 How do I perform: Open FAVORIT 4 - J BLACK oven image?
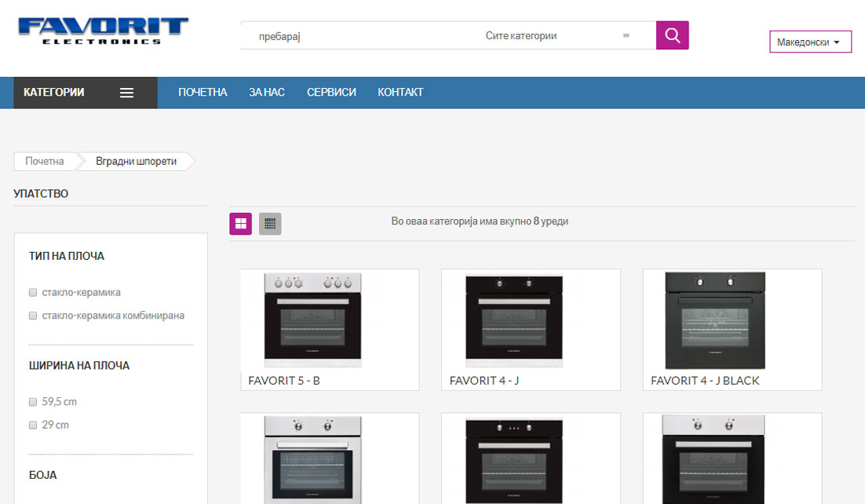(715, 320)
